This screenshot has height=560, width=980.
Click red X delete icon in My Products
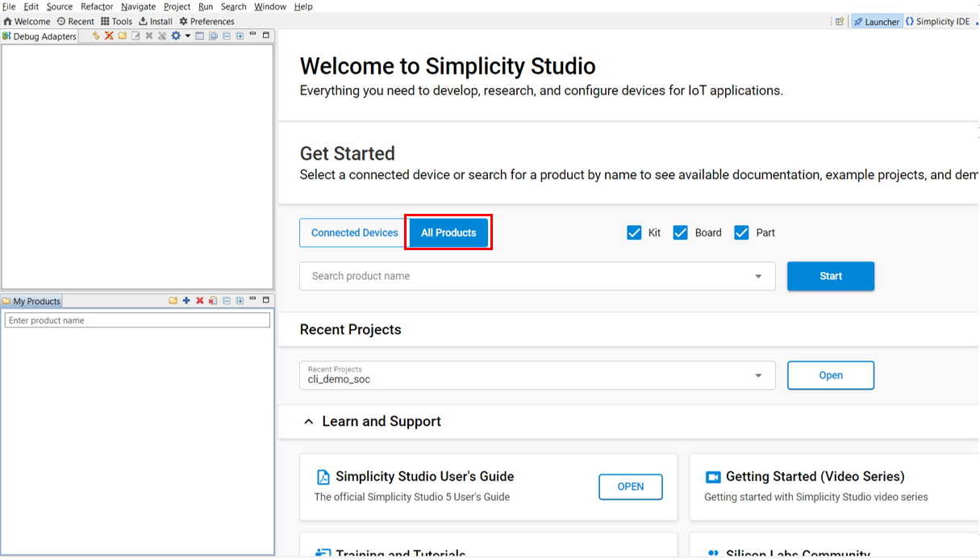click(199, 301)
